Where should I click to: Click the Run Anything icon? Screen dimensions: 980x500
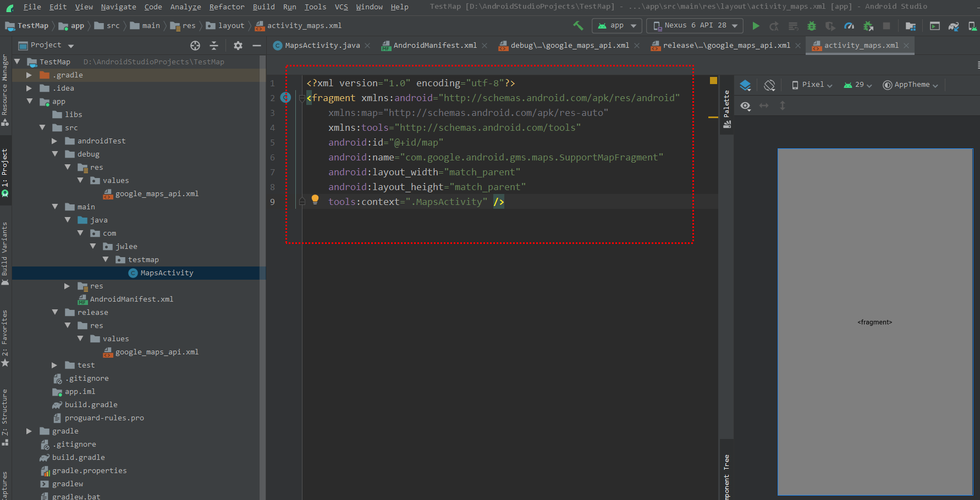[935, 26]
